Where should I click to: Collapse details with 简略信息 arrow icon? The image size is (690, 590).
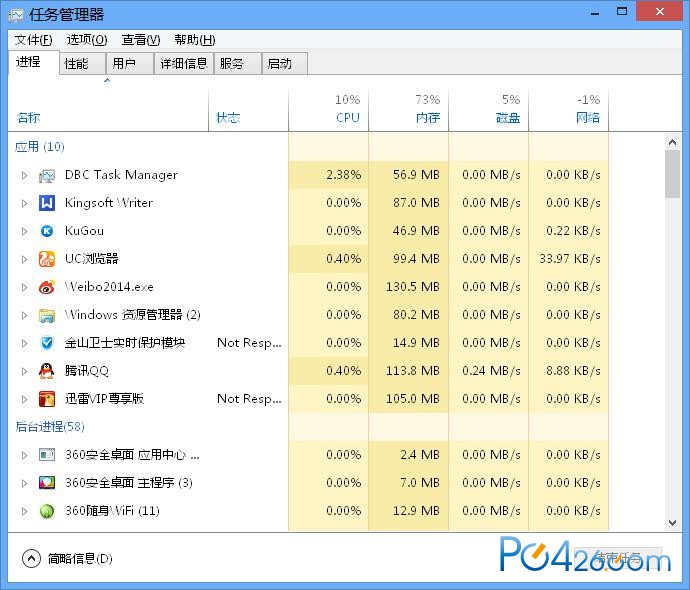31,559
